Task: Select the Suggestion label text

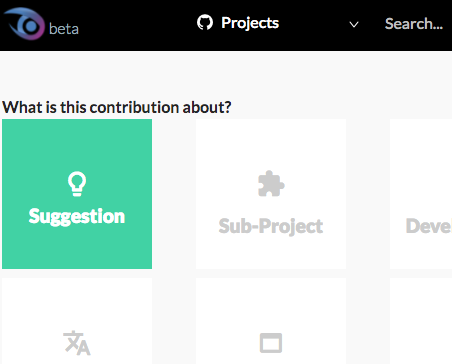Action: click(x=77, y=216)
